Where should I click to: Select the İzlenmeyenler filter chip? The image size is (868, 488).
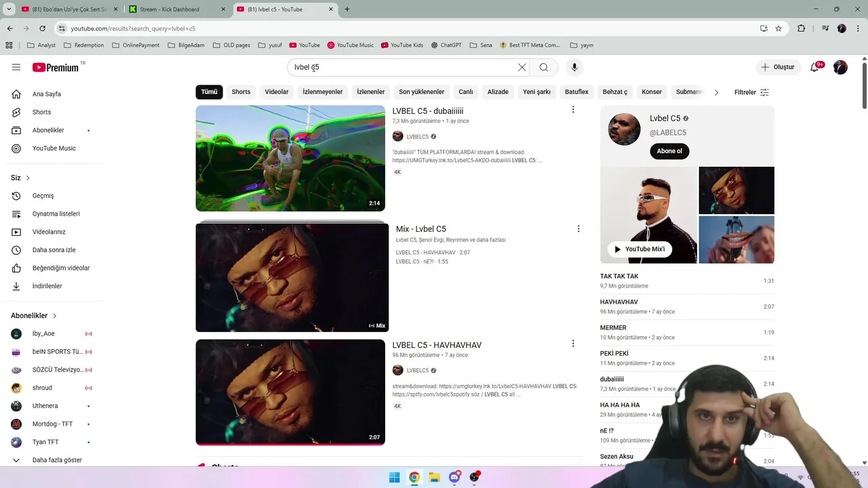tap(323, 92)
